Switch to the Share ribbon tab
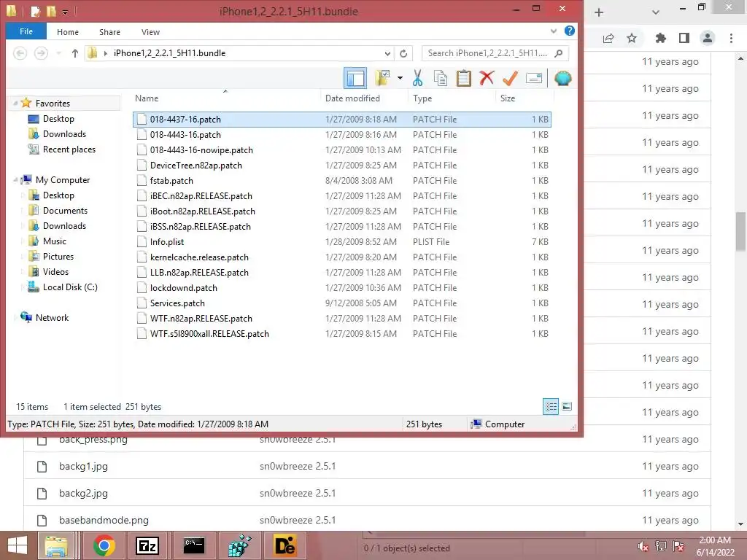 (109, 32)
